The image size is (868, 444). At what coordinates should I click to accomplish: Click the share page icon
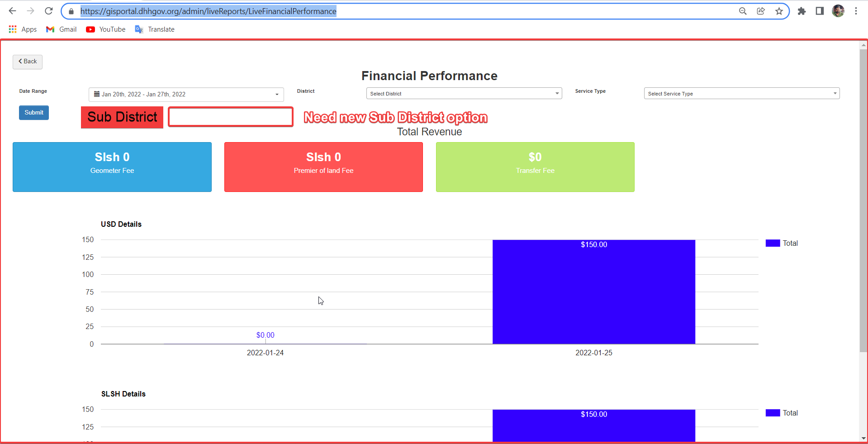761,11
